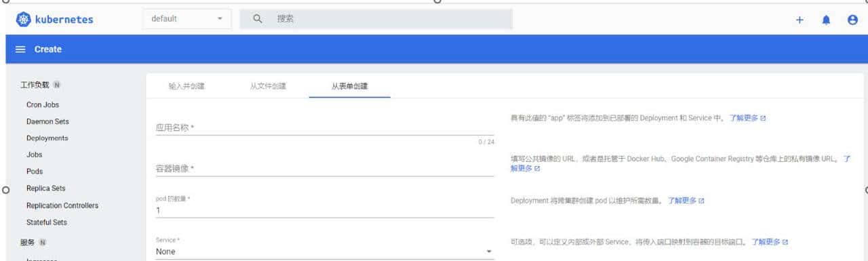Viewport: 868px width, 261px height.
Task: Click the N badge beside 工作负载
Action: (x=57, y=85)
